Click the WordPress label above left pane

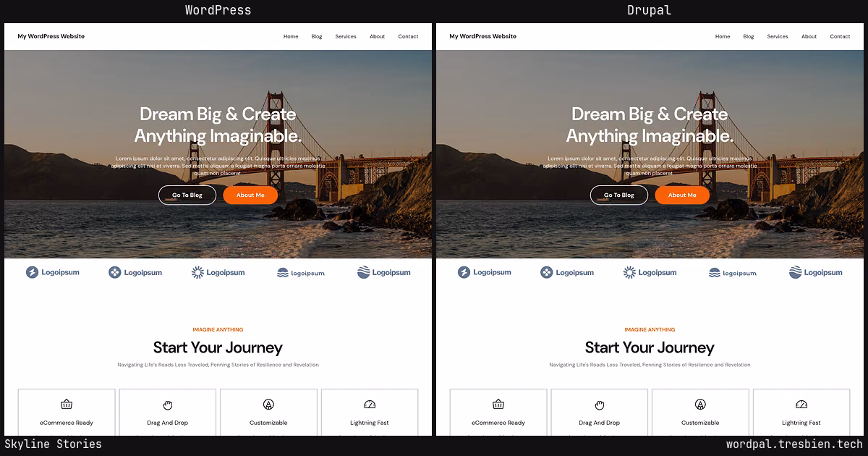pyautogui.click(x=218, y=10)
